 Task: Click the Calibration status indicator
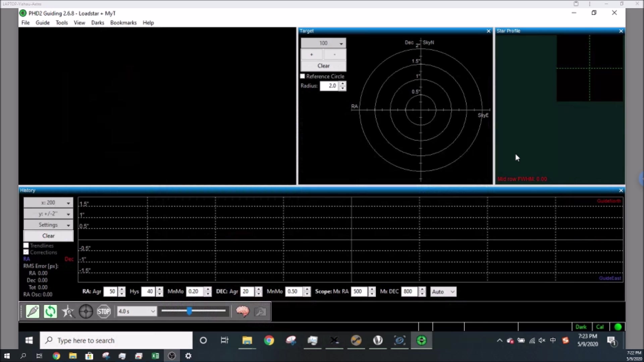(x=599, y=327)
